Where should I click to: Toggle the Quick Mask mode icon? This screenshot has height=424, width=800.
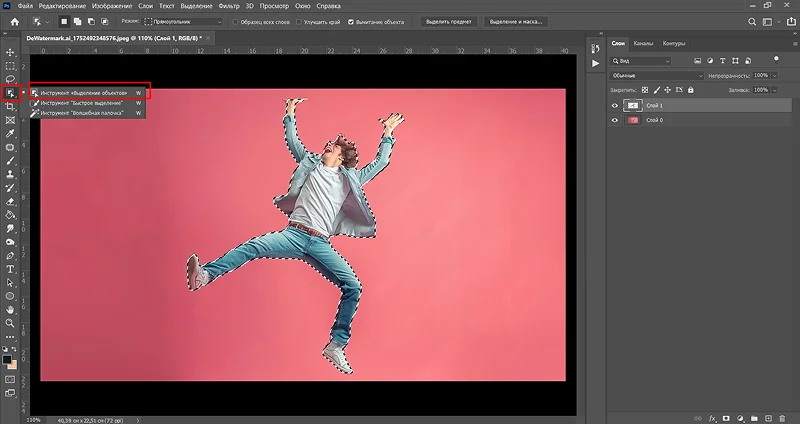(10, 380)
